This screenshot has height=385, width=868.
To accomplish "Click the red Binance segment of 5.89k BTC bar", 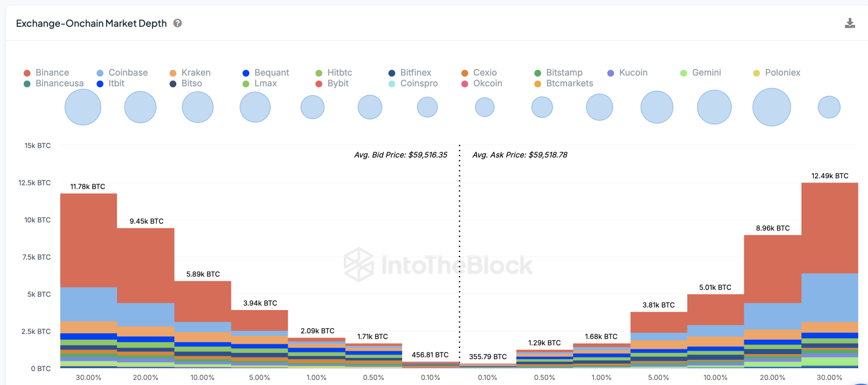I will (203, 301).
